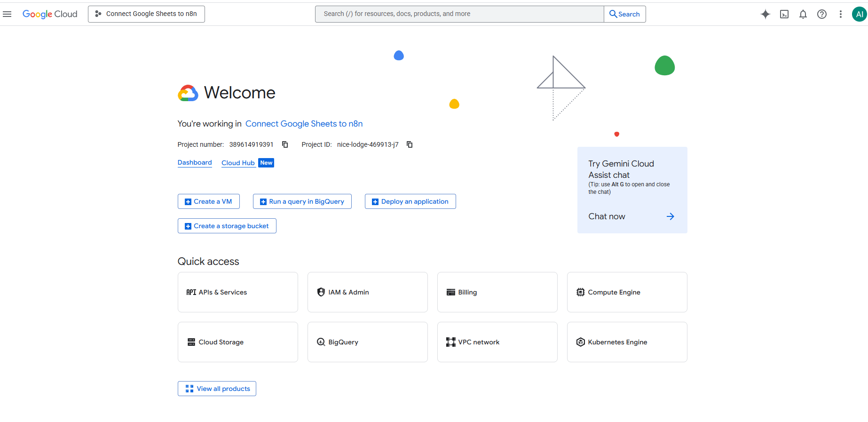
Task: Open the Cloud Hub link
Action: click(x=238, y=163)
